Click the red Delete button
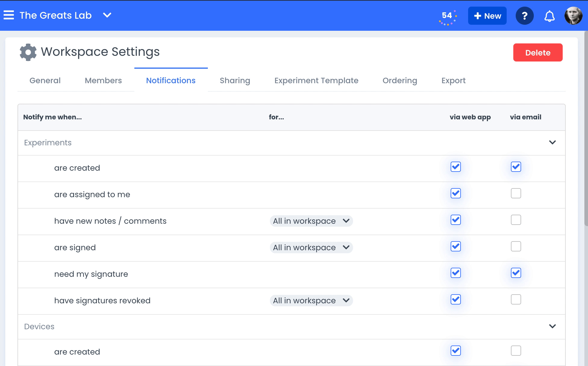 [538, 52]
